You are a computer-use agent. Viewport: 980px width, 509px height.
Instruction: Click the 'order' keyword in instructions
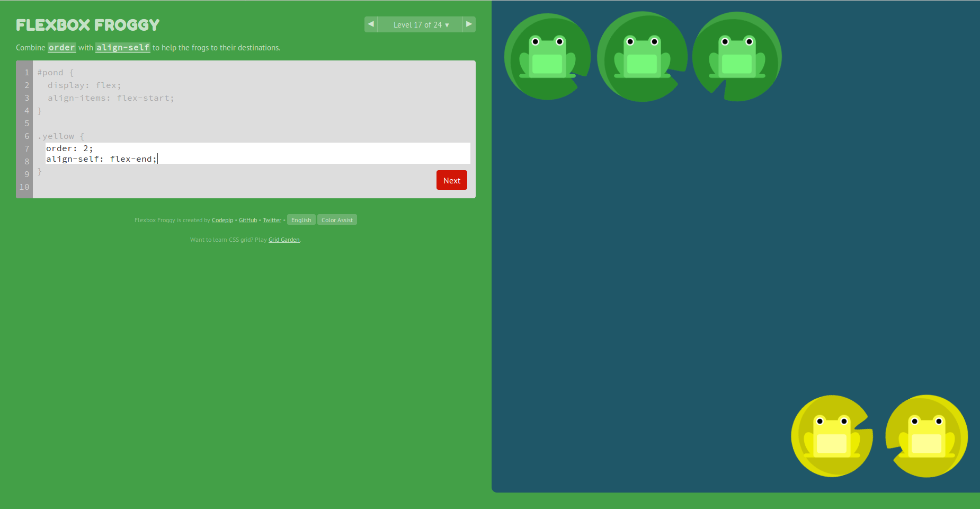point(62,48)
